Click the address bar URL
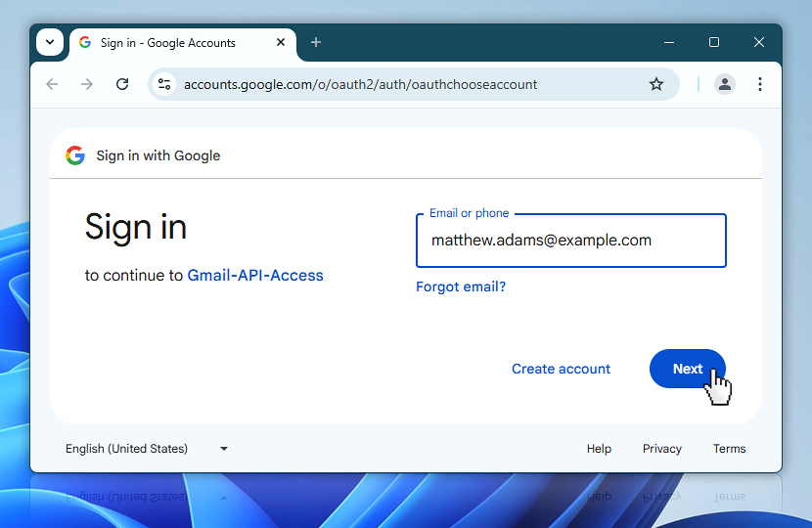Screen dimensions: 812x528 pyautogui.click(x=360, y=84)
